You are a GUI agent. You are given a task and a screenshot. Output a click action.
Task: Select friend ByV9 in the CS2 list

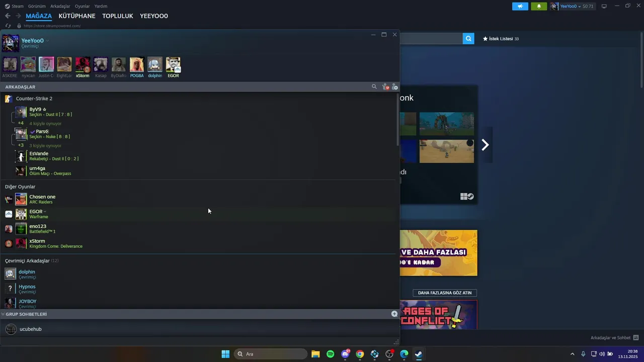[200, 112]
